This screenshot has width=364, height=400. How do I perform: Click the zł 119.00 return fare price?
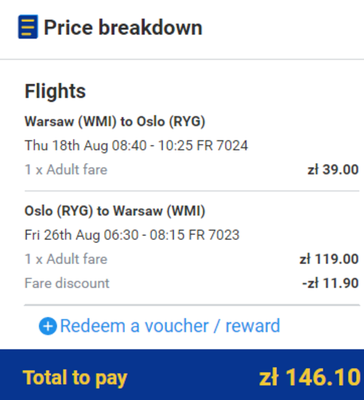[x=329, y=259]
